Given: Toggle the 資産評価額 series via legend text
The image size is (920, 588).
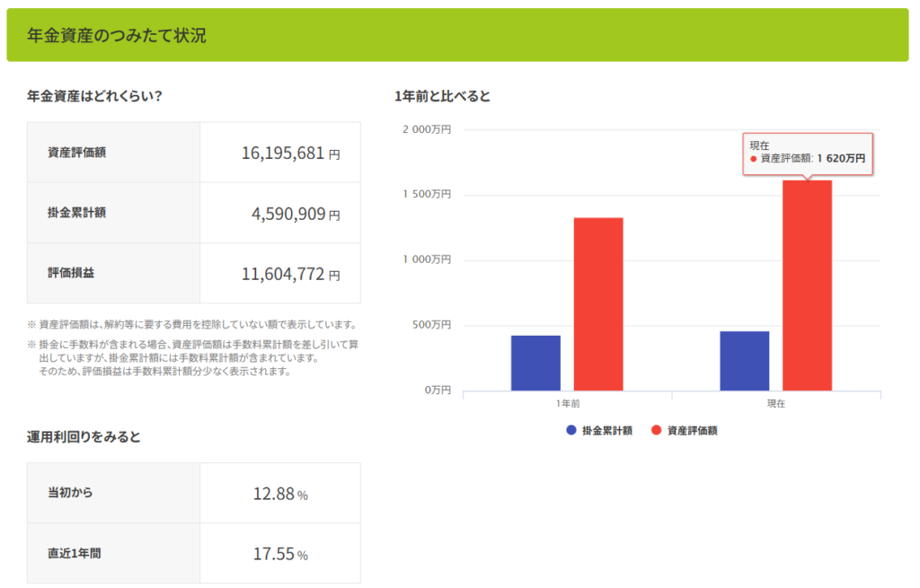Looking at the screenshot, I should pos(692,431).
